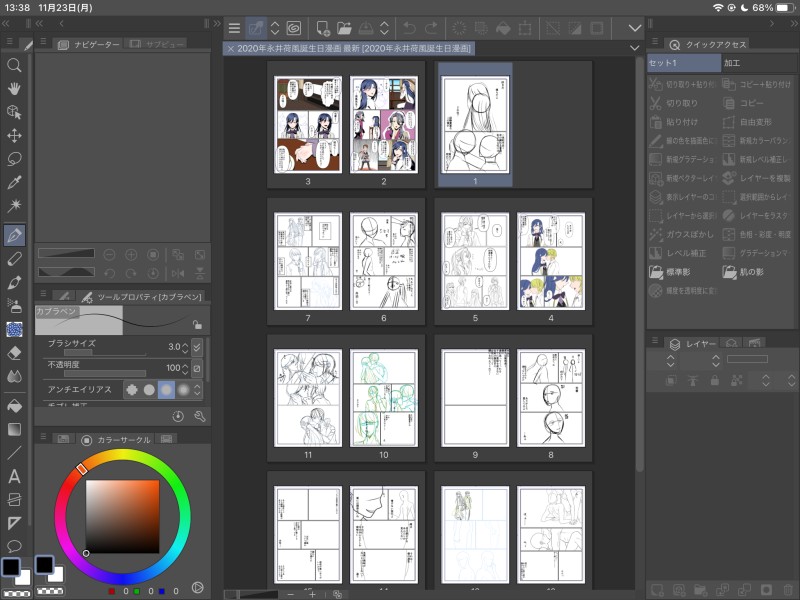The width and height of the screenshot is (800, 600).
Task: Adjust brush size stepper arrows
Action: (185, 347)
